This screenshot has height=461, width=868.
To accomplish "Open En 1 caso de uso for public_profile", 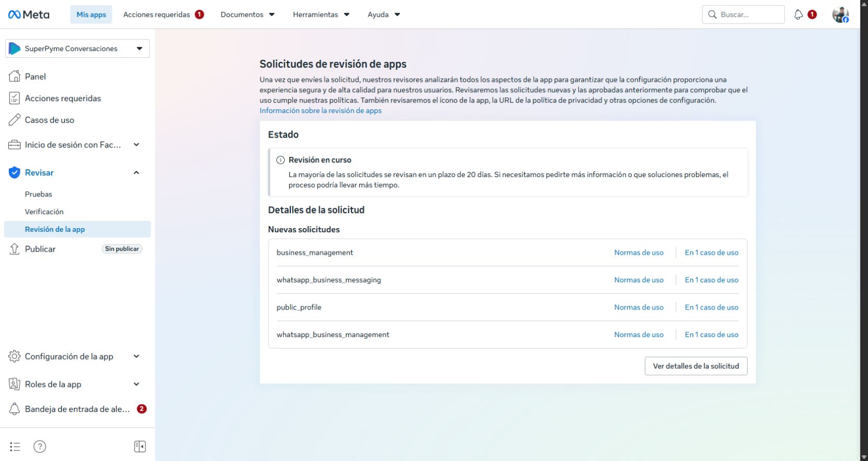I will 712,307.
